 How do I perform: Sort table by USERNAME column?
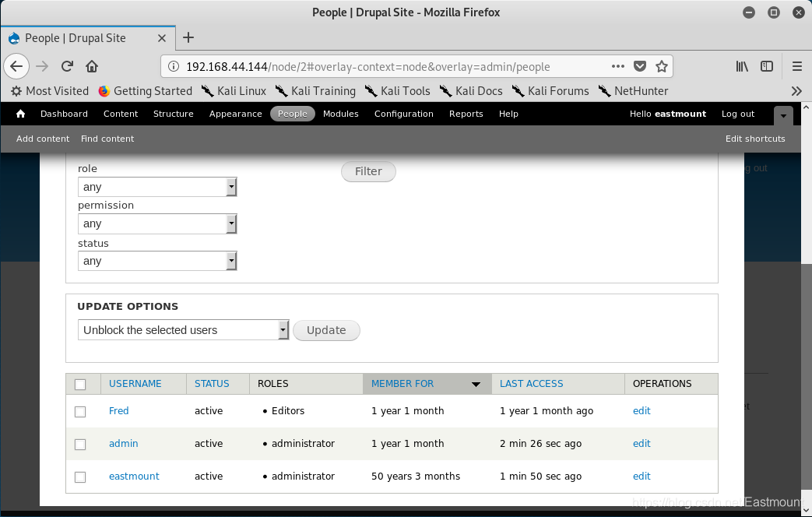(135, 384)
